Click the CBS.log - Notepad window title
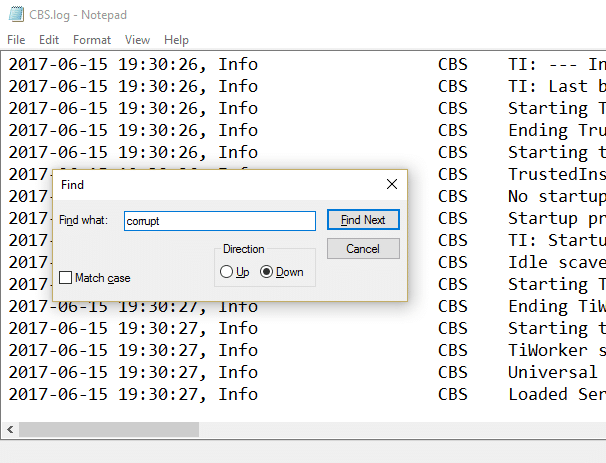This screenshot has height=463, width=606. tap(78, 15)
